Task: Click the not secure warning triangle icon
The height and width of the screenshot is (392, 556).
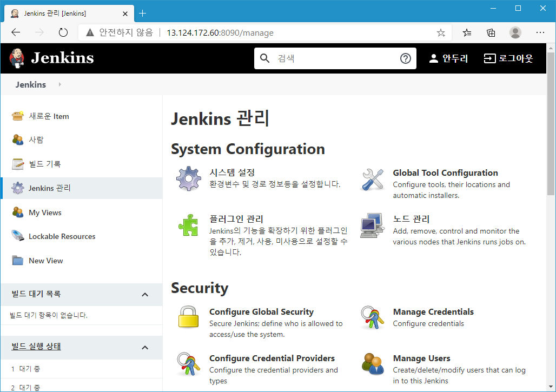Action: [90, 32]
